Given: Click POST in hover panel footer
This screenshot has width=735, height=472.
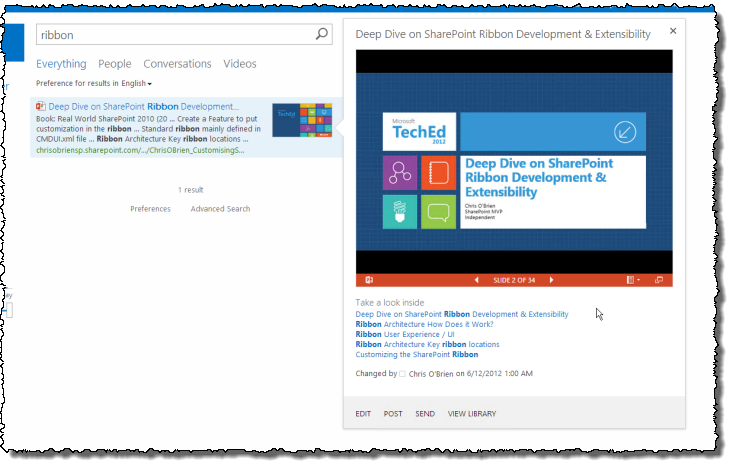Looking at the screenshot, I should 393,414.
